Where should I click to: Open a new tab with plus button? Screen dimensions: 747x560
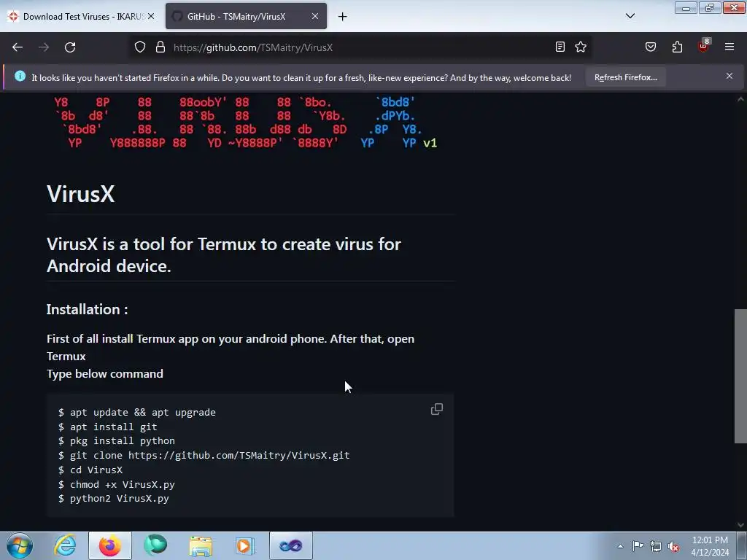tap(343, 17)
